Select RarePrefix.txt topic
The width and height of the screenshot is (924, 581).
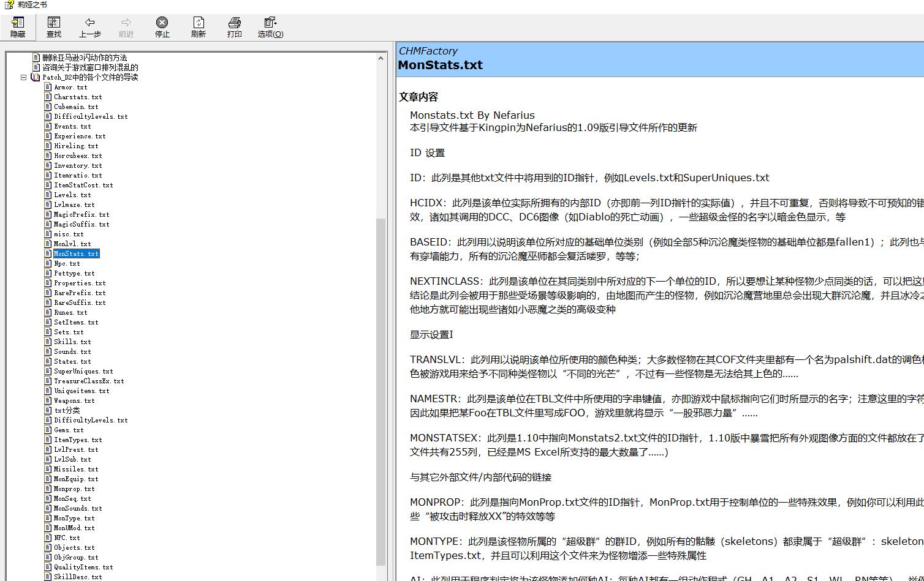pos(80,293)
